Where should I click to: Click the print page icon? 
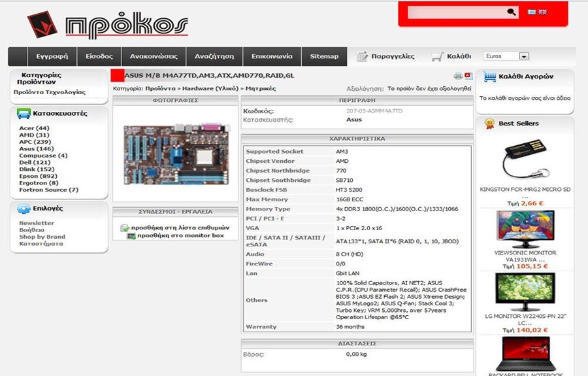pyautogui.click(x=458, y=76)
